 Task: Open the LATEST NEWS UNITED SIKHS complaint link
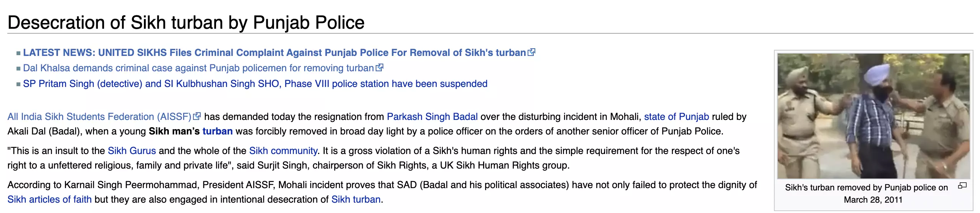click(274, 53)
